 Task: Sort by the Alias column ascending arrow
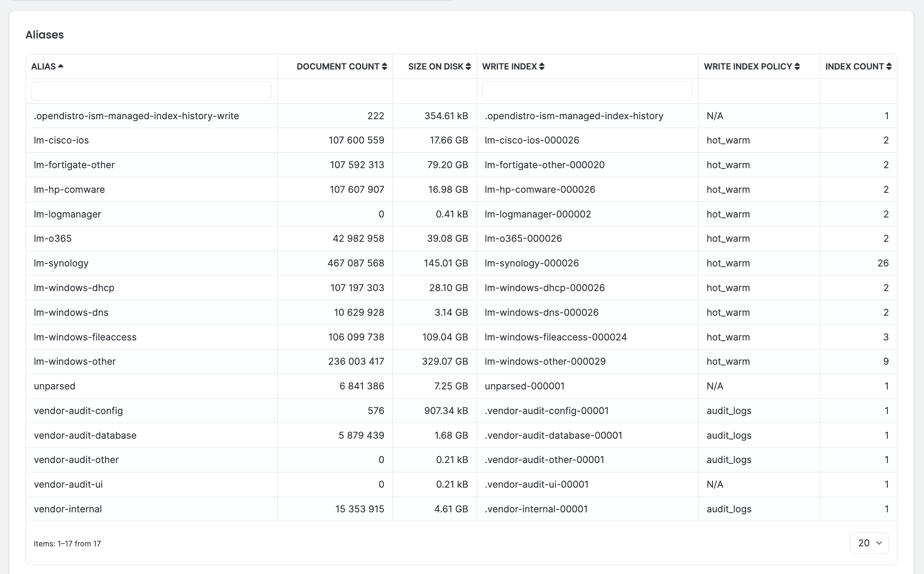(61, 67)
